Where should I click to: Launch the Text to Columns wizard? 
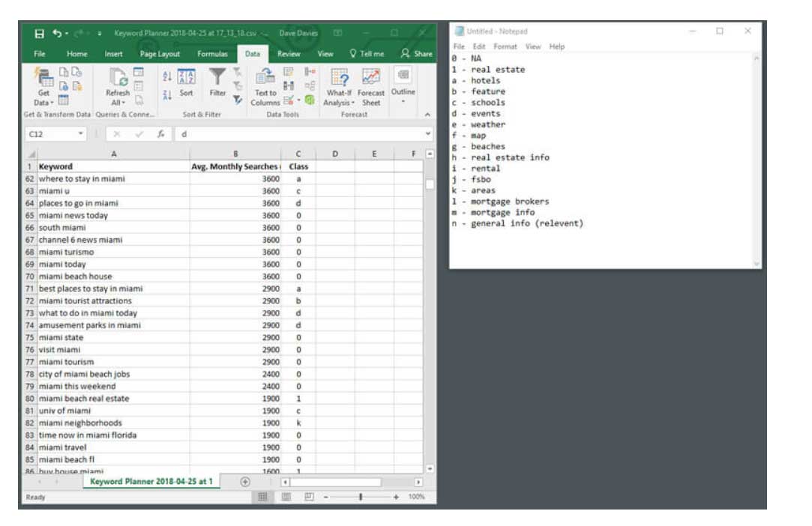[265, 86]
